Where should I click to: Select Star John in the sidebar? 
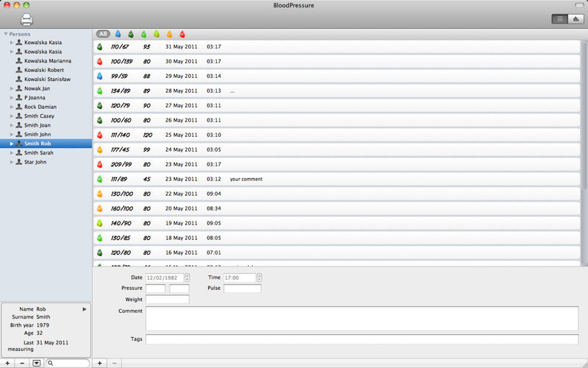35,162
